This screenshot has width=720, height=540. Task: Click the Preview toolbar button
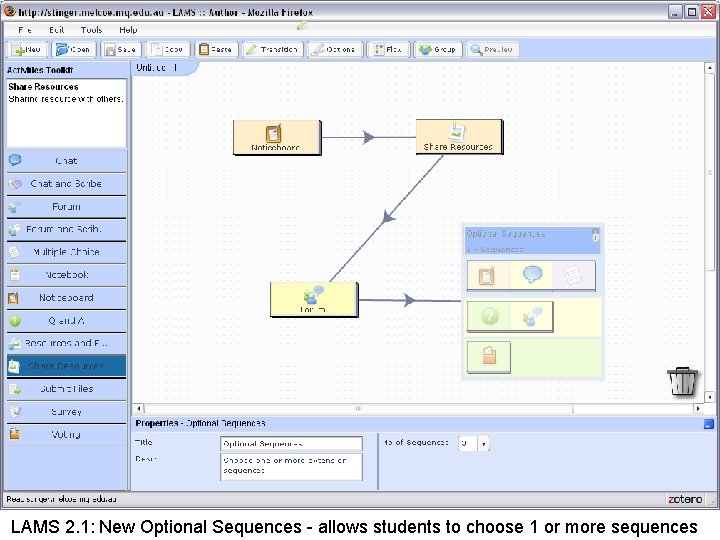492,50
